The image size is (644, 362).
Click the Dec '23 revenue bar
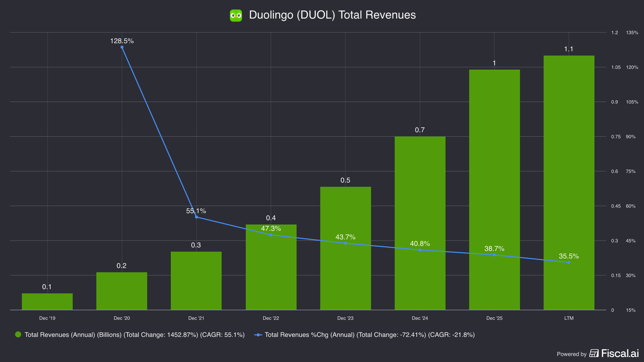point(345,248)
